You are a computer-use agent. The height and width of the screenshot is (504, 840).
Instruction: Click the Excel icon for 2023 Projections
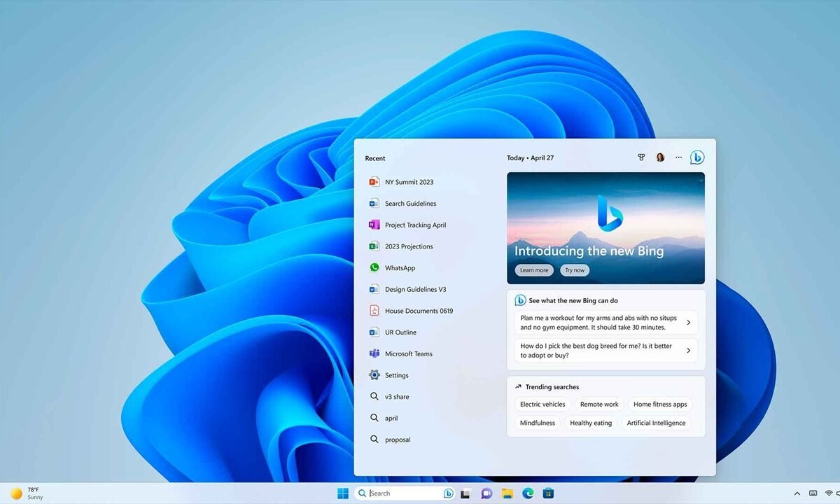point(374,246)
